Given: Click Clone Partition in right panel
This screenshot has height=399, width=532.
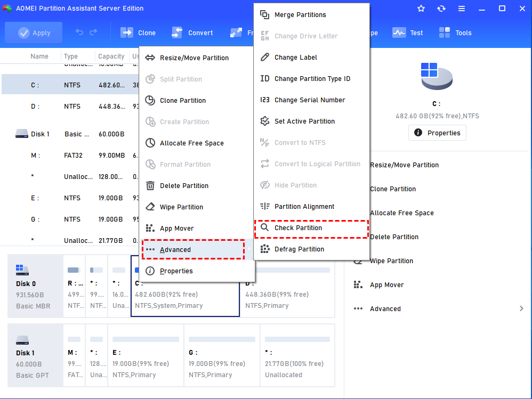Looking at the screenshot, I should (x=392, y=189).
